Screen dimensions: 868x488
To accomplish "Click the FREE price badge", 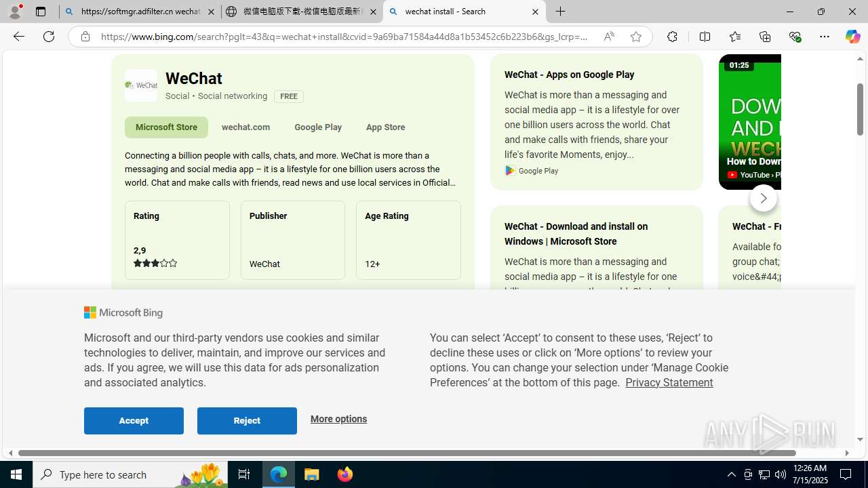I will click(289, 96).
